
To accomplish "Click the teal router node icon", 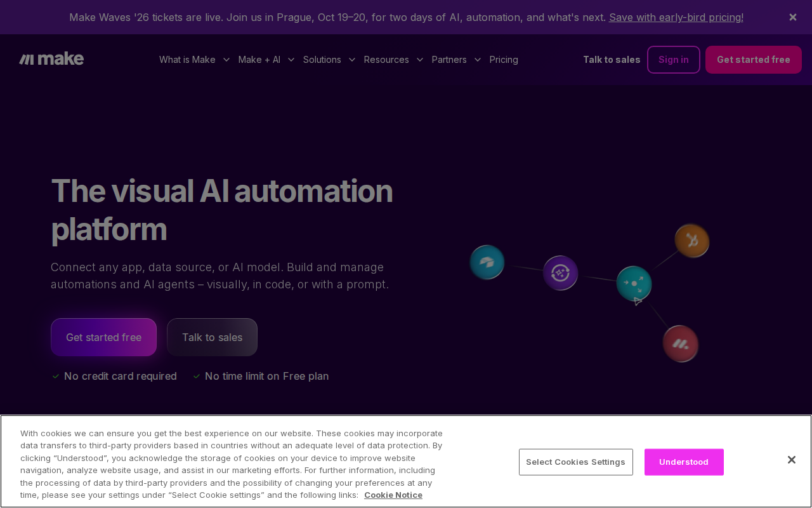I will coord(634,283).
